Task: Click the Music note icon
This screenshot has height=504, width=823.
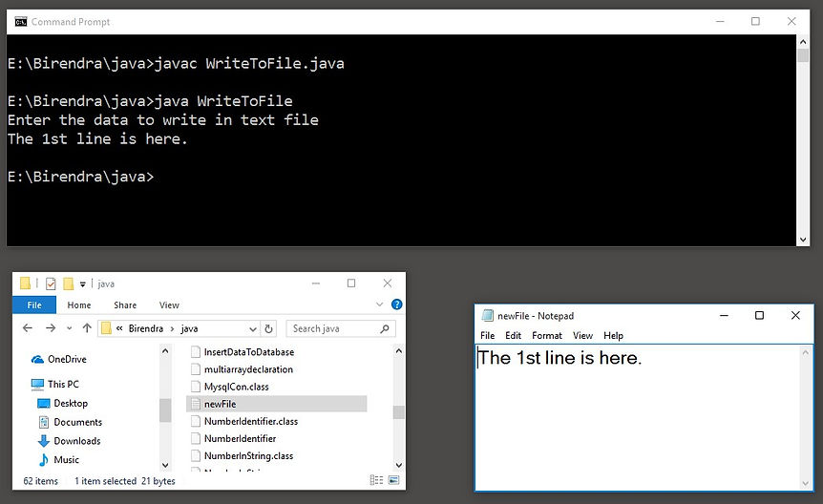Action: pos(44,460)
